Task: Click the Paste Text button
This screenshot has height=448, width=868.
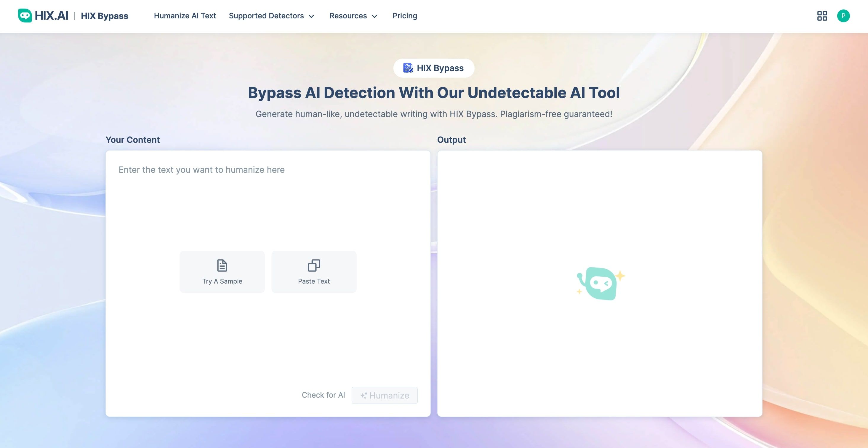Action: click(x=314, y=272)
